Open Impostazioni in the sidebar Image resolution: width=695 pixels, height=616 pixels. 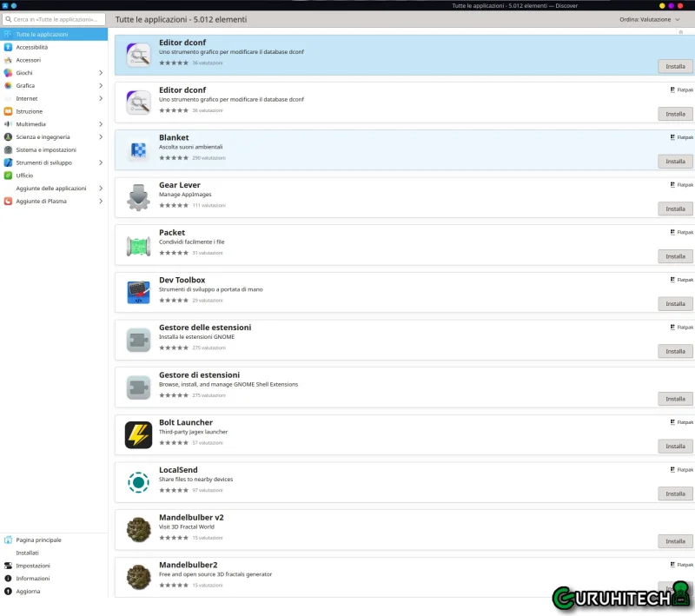coord(33,566)
